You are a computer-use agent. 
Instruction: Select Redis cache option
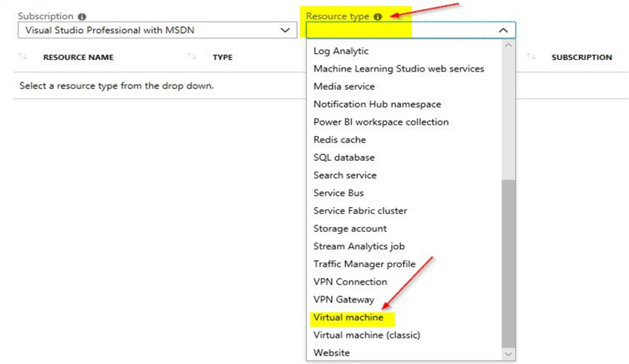[340, 139]
